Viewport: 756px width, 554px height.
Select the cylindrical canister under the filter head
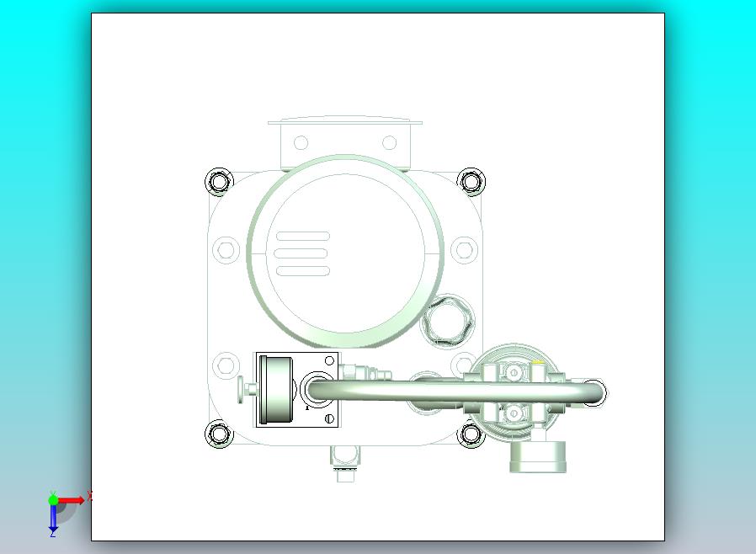tap(538, 456)
